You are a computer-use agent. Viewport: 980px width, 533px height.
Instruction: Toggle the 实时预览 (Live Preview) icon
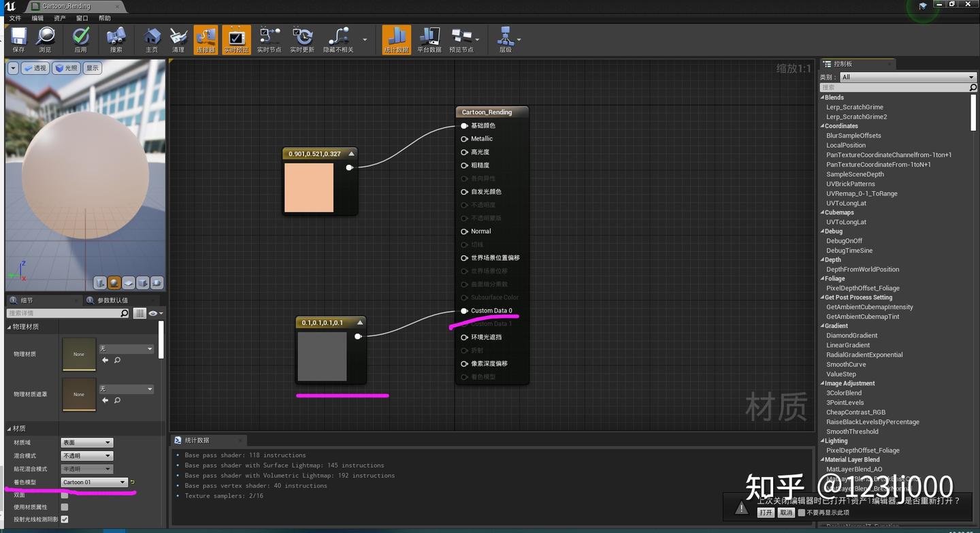tap(236, 39)
